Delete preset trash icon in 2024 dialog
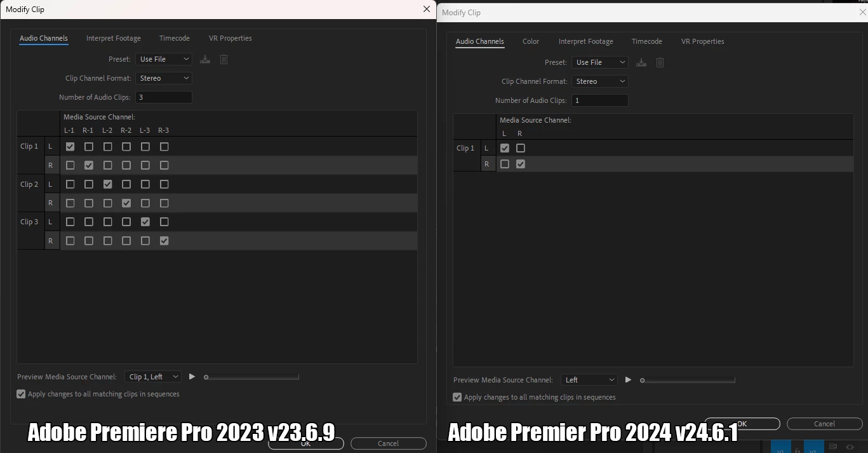 [x=660, y=62]
